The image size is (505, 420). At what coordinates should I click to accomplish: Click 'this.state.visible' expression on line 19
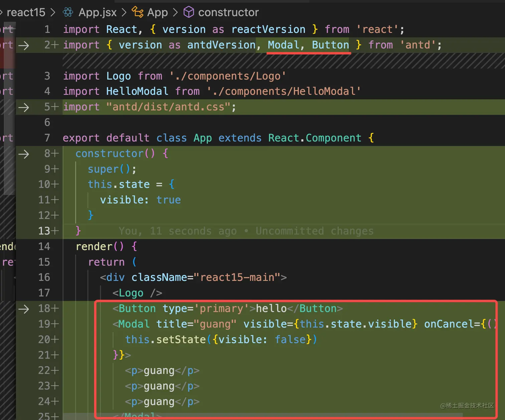tap(356, 324)
